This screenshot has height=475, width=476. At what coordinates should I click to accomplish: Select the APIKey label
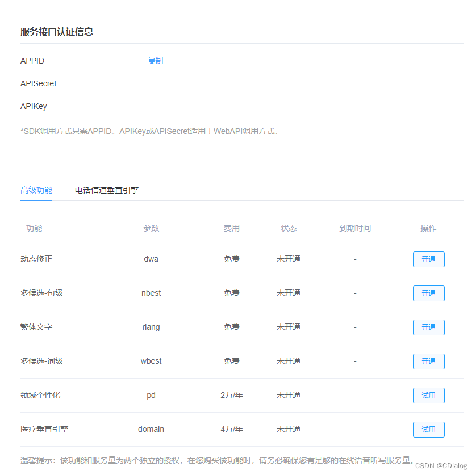coord(34,107)
